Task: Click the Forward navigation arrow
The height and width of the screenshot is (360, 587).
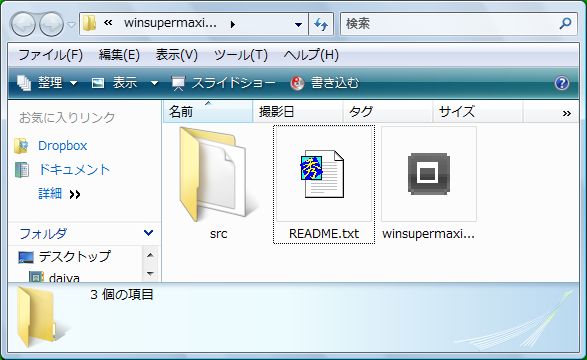Action: coord(51,24)
